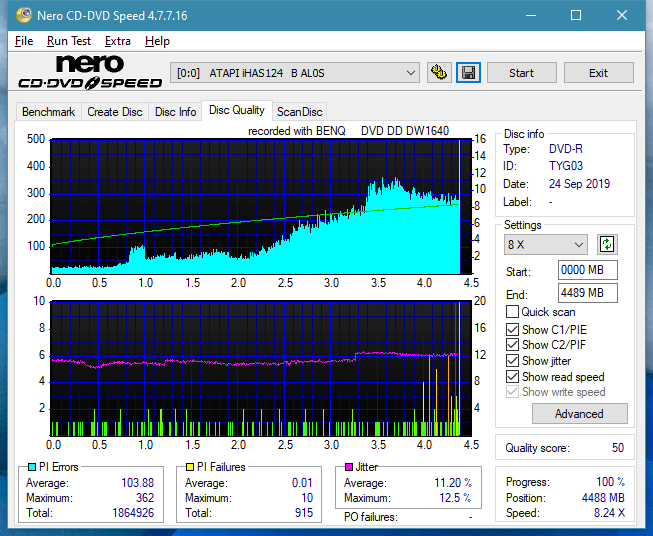
Task: Click the End position field 4489 MB
Action: pyautogui.click(x=588, y=293)
